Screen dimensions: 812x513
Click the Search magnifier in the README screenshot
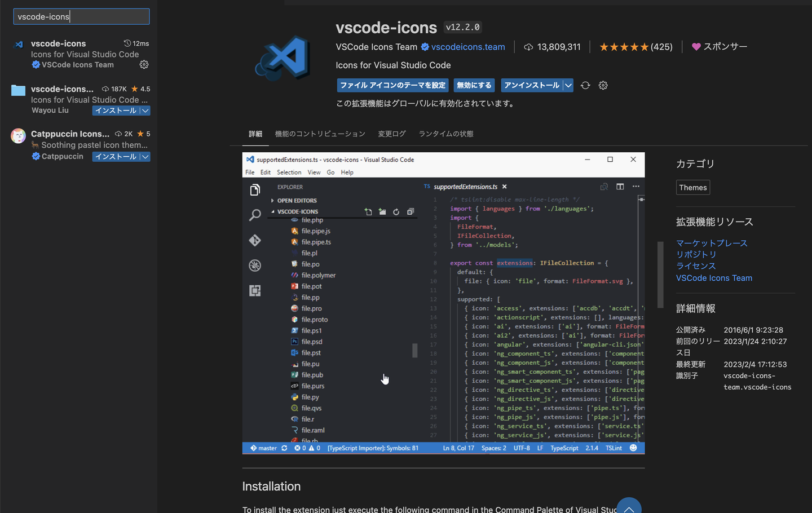pyautogui.click(x=255, y=215)
